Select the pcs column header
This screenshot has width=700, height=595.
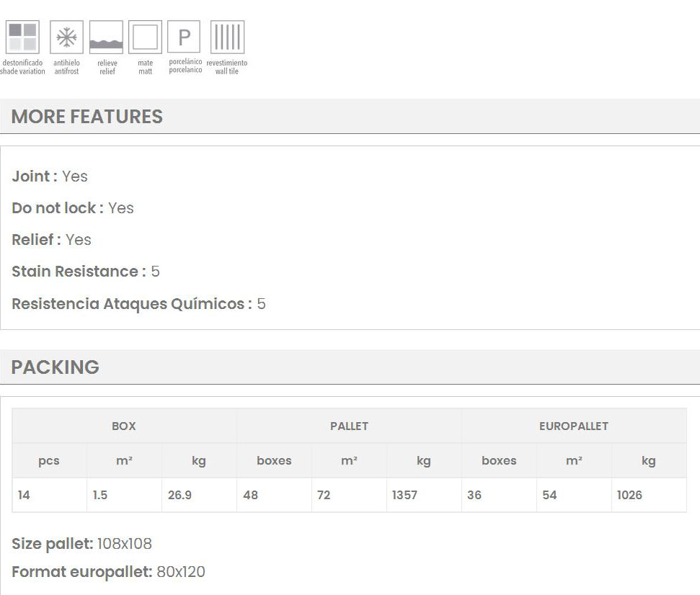(49, 460)
